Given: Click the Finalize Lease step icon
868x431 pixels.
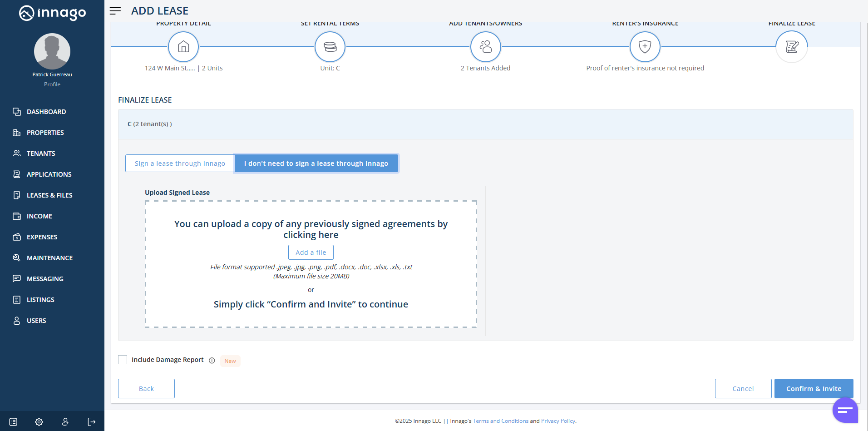Looking at the screenshot, I should click(x=791, y=47).
